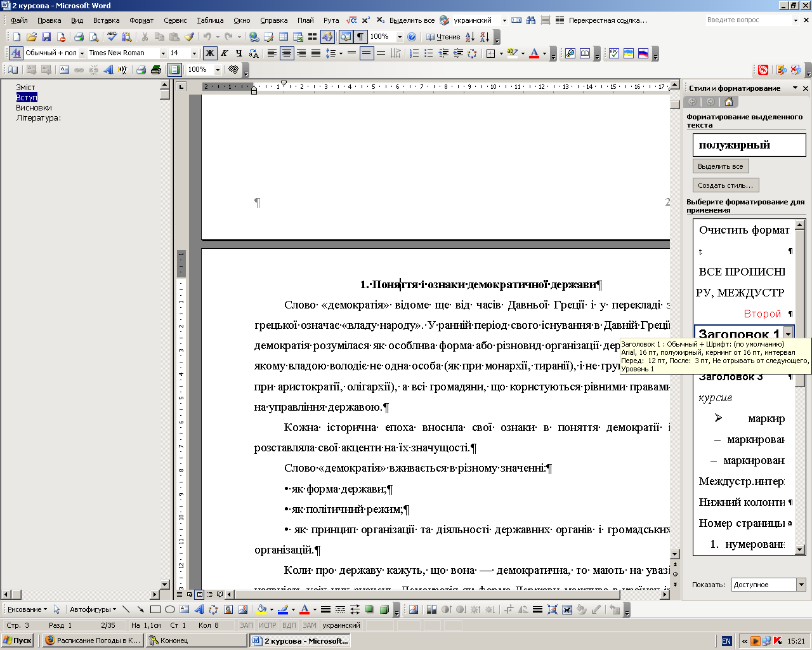Go to 'Висновки' in Document Map

[34, 108]
